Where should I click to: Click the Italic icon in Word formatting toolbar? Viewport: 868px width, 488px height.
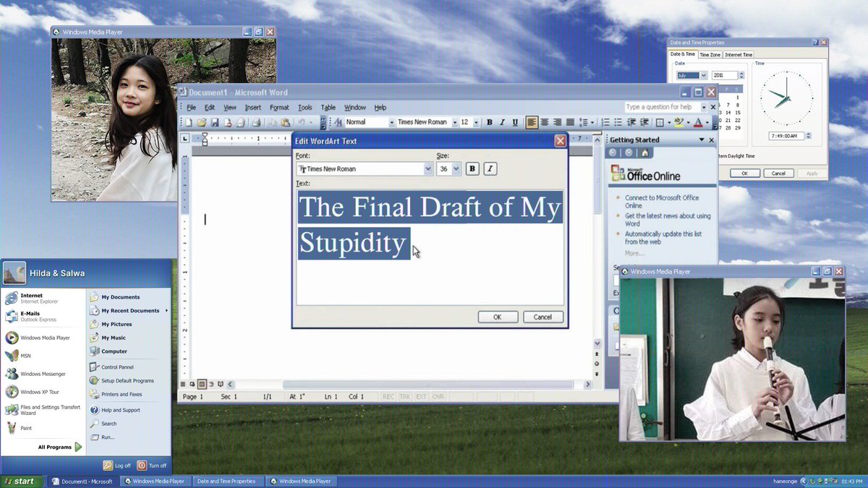pos(502,122)
